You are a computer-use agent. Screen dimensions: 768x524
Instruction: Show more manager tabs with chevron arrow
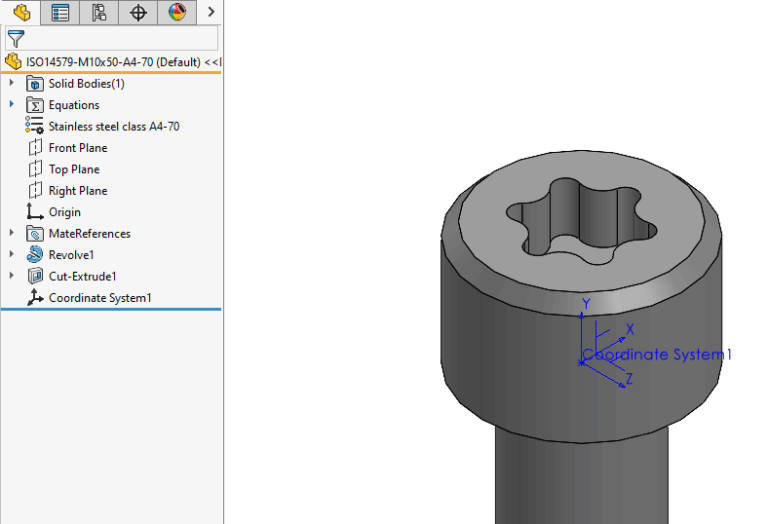pyautogui.click(x=211, y=13)
